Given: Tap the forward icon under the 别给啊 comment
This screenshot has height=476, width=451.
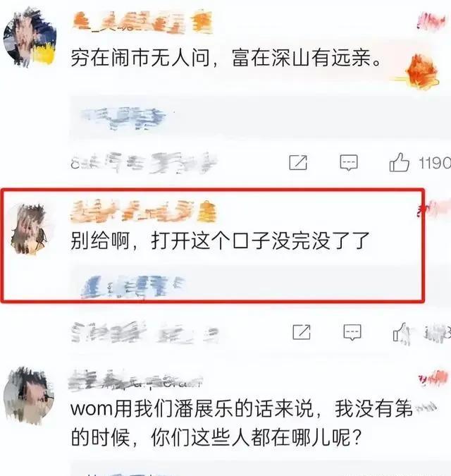Looking at the screenshot, I should click(x=302, y=332).
